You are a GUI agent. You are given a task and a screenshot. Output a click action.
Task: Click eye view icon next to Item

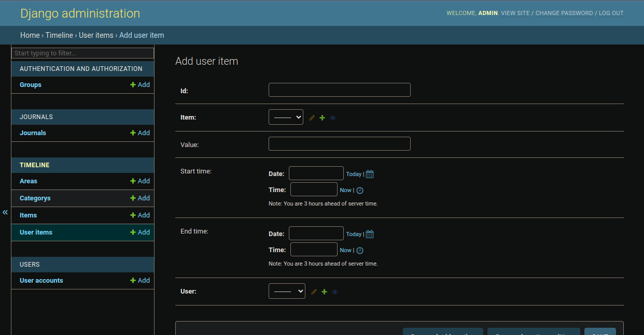(333, 118)
